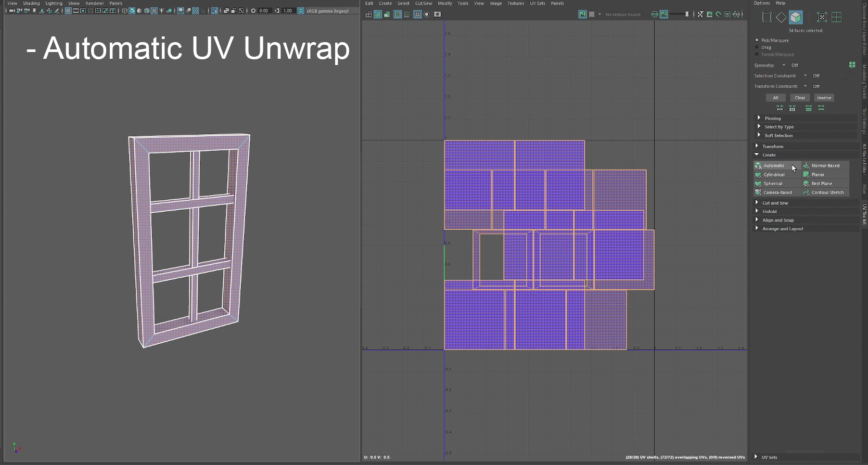Toggle shaded UV shells icon in UV Editor
The width and height of the screenshot is (868, 465).
pyautogui.click(x=378, y=14)
